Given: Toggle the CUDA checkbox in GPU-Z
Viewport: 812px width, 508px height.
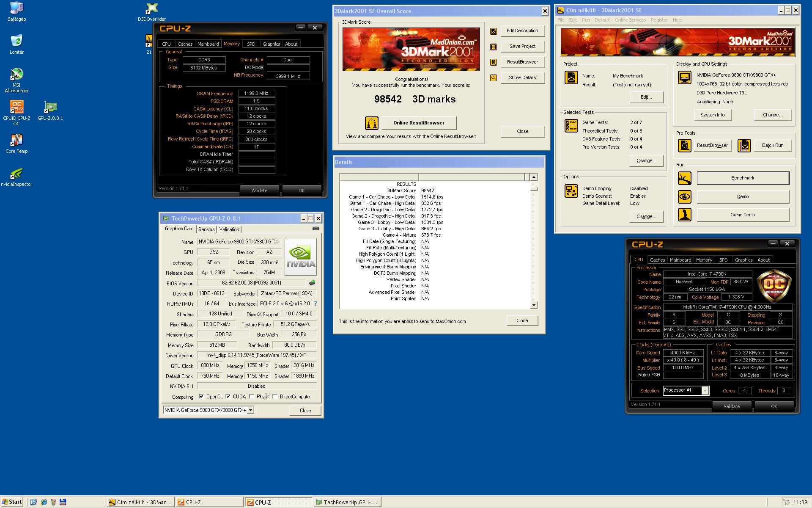Looking at the screenshot, I should [228, 397].
